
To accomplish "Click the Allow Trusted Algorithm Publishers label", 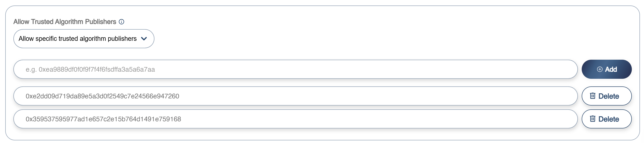I will 65,22.
